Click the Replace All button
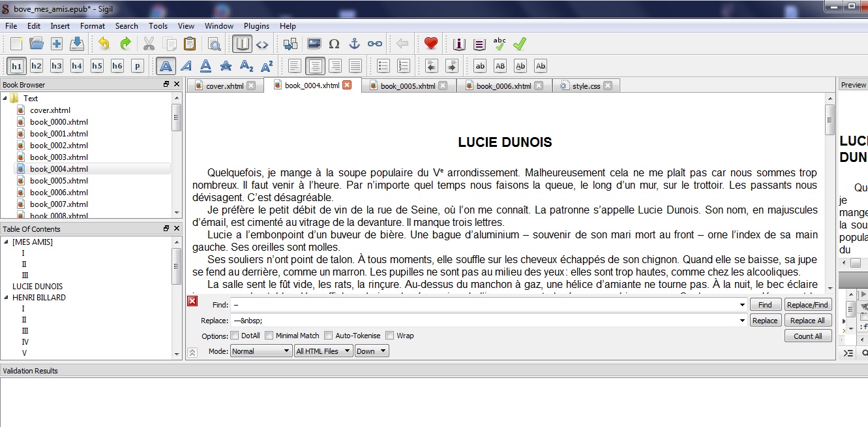This screenshot has width=868, height=427. [807, 321]
